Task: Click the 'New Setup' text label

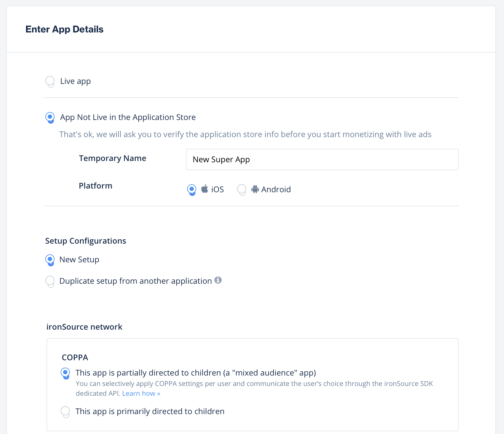Action: click(79, 260)
